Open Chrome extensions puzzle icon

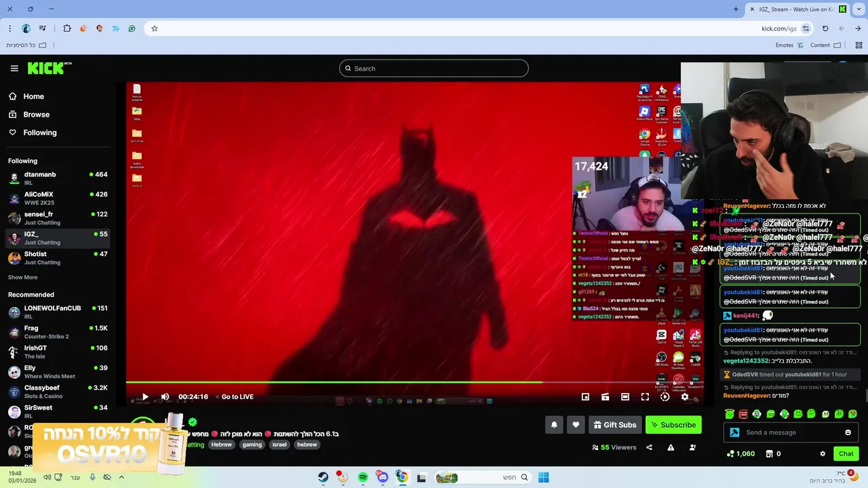[67, 28]
